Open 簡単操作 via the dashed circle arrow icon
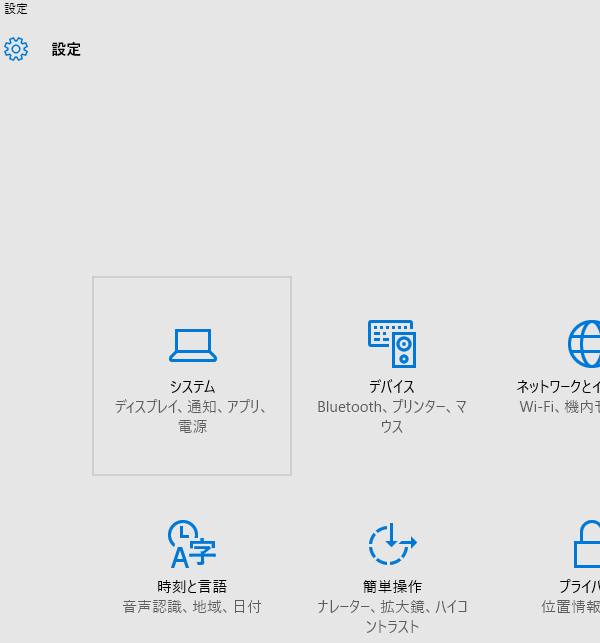600x643 pixels. pos(391,544)
